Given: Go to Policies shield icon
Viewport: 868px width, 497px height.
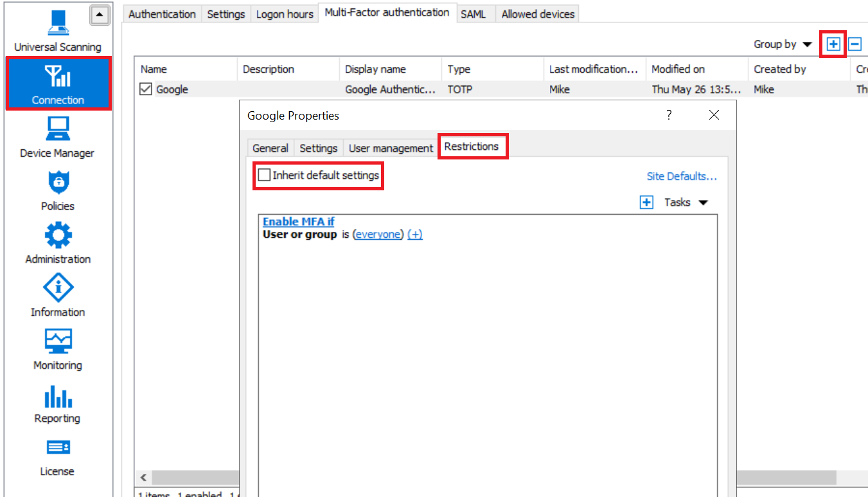Looking at the screenshot, I should (58, 190).
